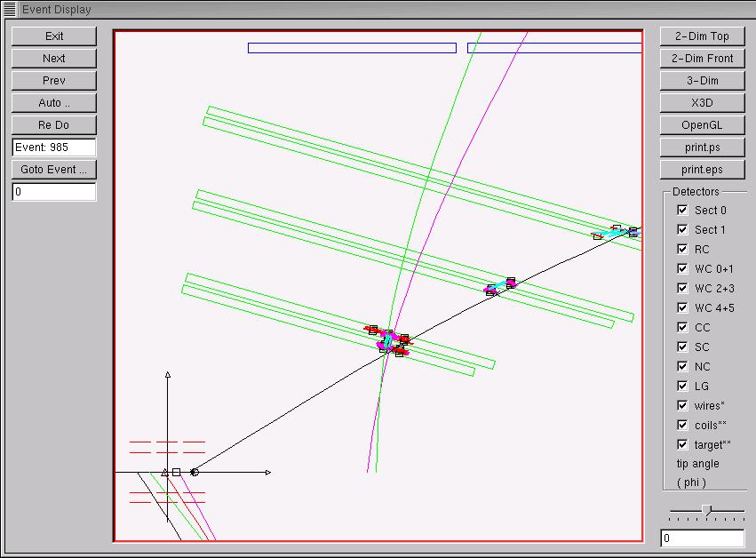Click the Re Do button
756x558 pixels.
(54, 125)
